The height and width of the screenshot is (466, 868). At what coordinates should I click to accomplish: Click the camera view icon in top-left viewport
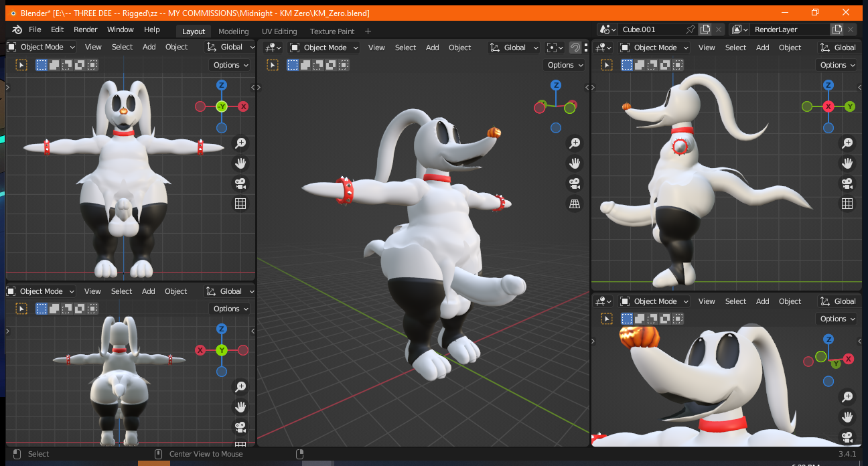240,183
